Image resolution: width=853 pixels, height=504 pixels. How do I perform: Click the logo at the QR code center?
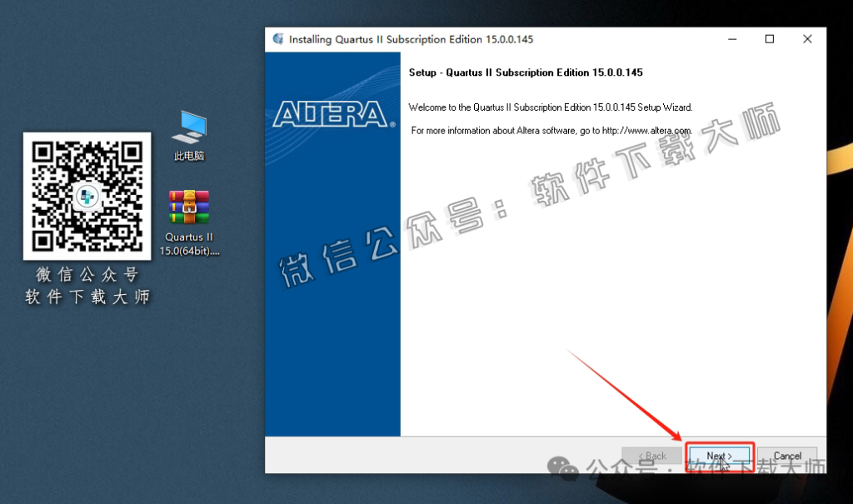87,197
